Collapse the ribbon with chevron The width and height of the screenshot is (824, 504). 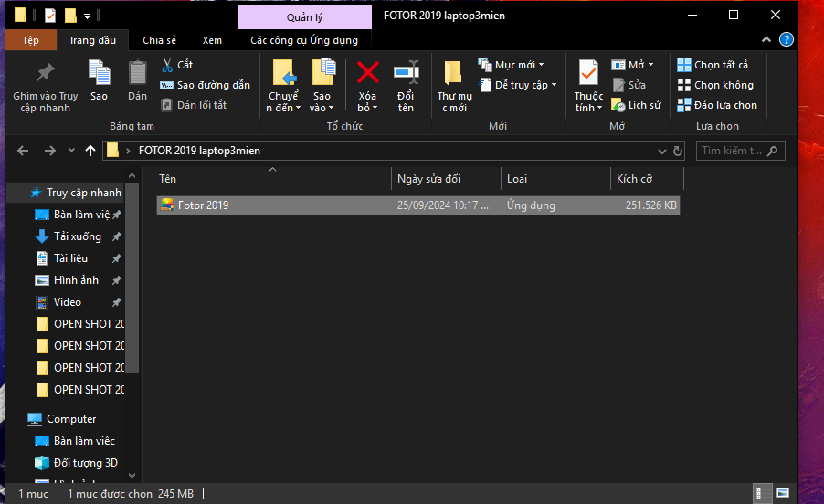click(766, 39)
